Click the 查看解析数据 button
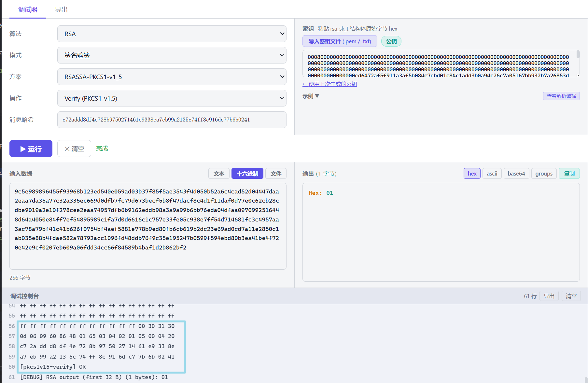 tap(561, 96)
